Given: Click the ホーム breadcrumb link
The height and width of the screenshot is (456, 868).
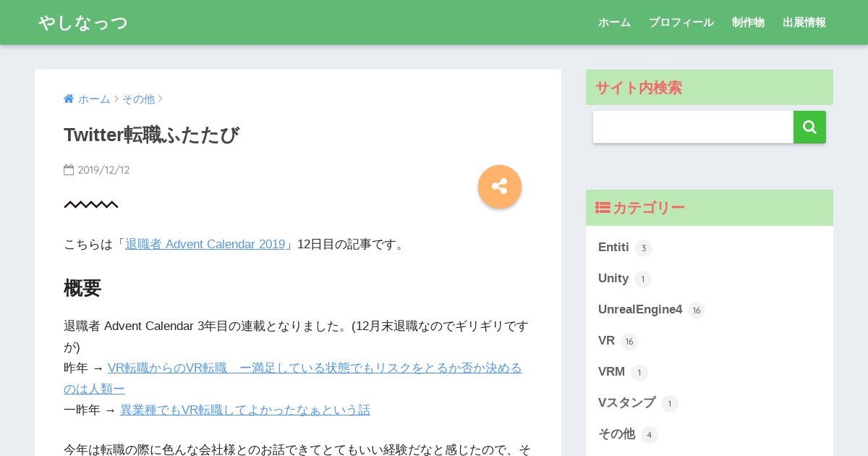Looking at the screenshot, I should pyautogui.click(x=94, y=99).
